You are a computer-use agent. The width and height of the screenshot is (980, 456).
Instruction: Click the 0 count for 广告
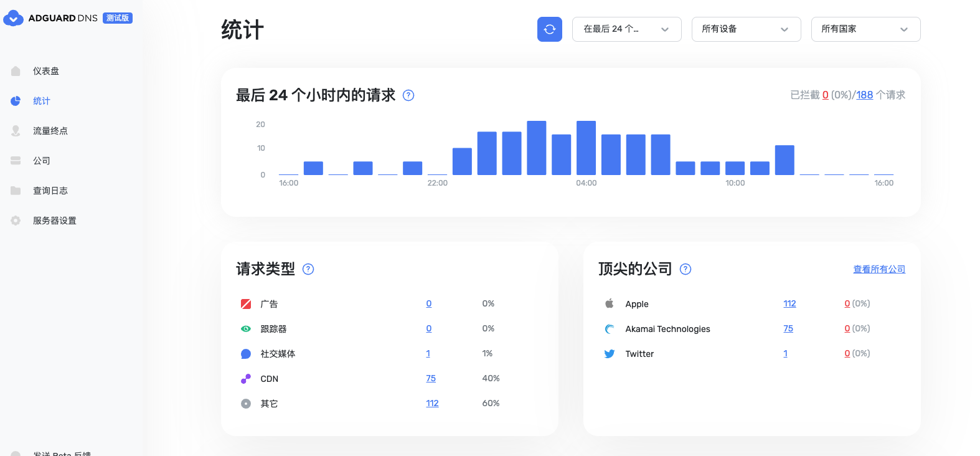coord(429,303)
